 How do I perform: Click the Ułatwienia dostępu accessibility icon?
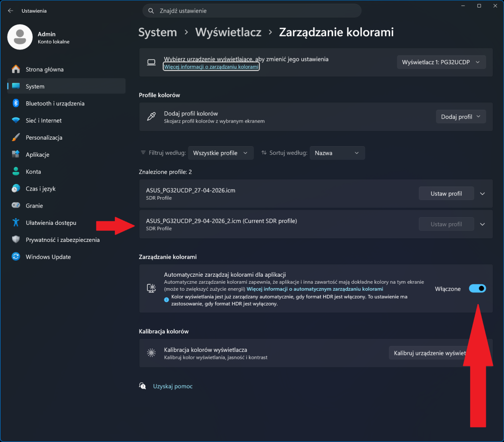(16, 222)
